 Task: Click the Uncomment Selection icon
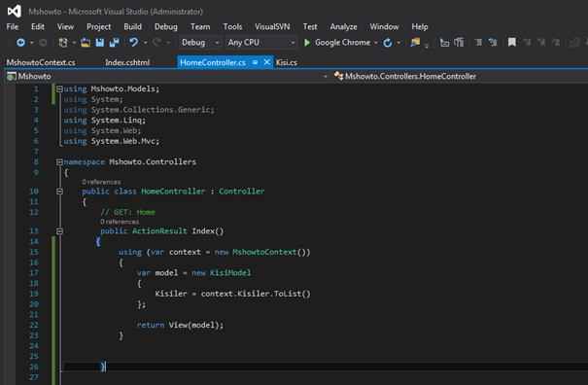(493, 43)
